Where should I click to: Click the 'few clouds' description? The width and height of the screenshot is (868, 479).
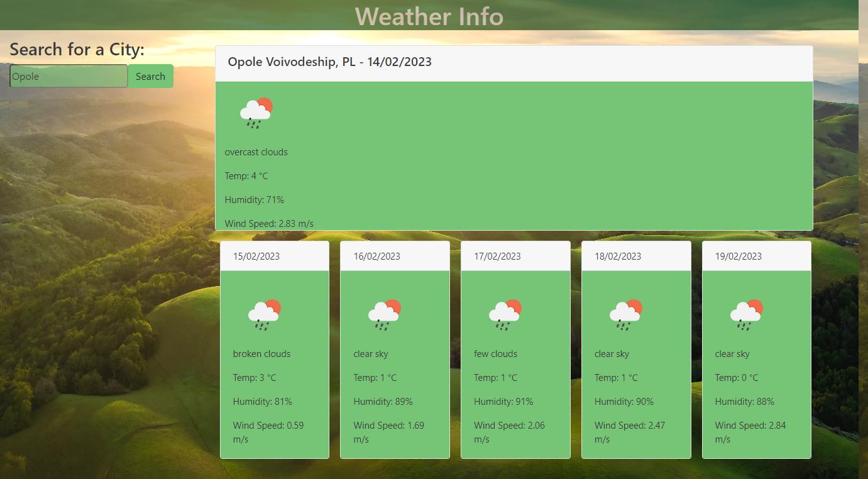[496, 354]
